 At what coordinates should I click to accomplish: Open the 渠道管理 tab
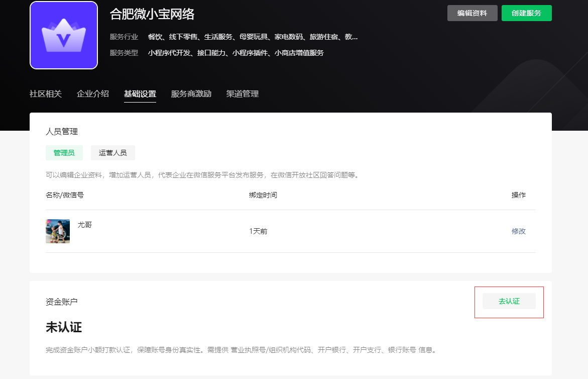[242, 94]
